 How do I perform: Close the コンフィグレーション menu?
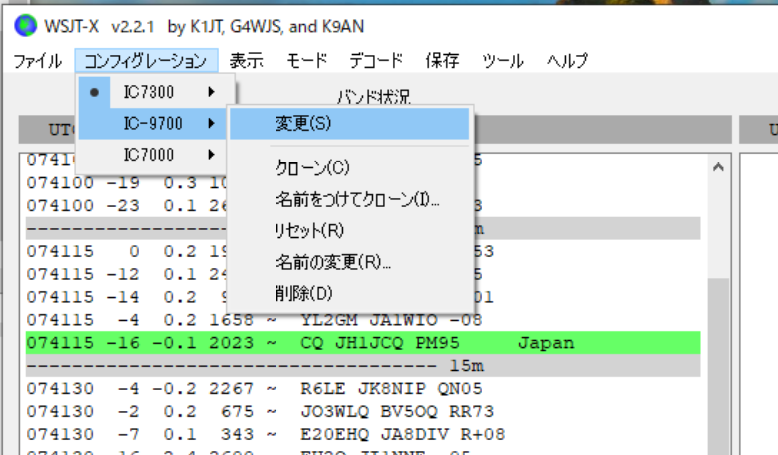(x=146, y=61)
